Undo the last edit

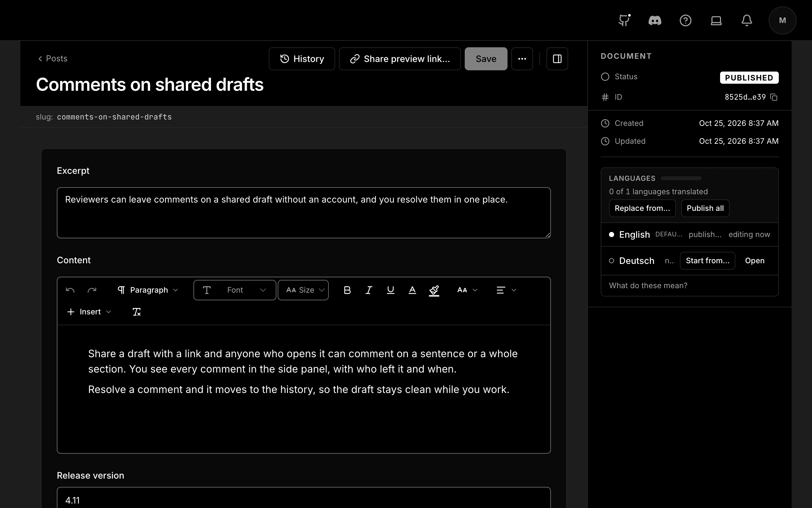tap(70, 290)
